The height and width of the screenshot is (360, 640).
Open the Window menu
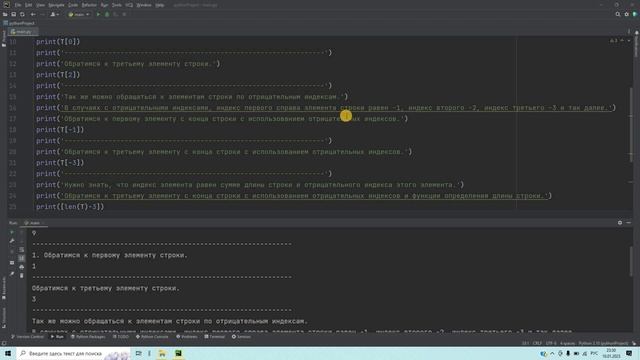coord(144,5)
